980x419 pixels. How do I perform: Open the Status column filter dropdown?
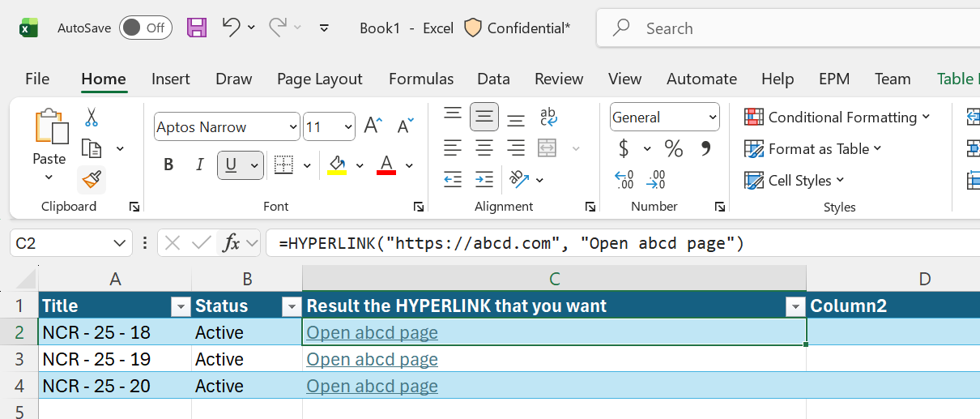pyautogui.click(x=290, y=306)
